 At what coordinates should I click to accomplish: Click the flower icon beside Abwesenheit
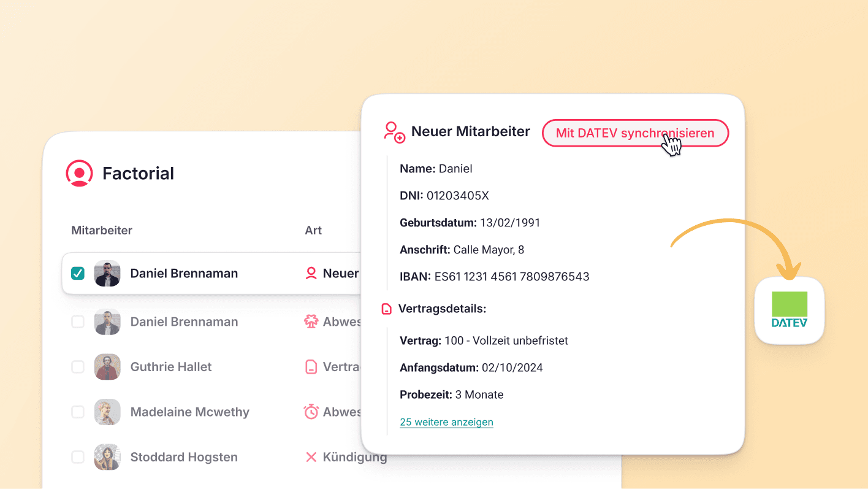click(311, 321)
